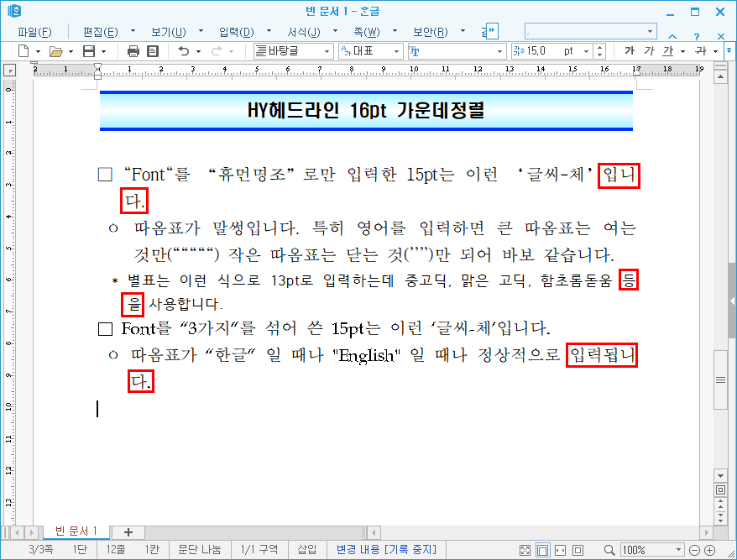Open Save dropdown arrow

[x=104, y=51]
